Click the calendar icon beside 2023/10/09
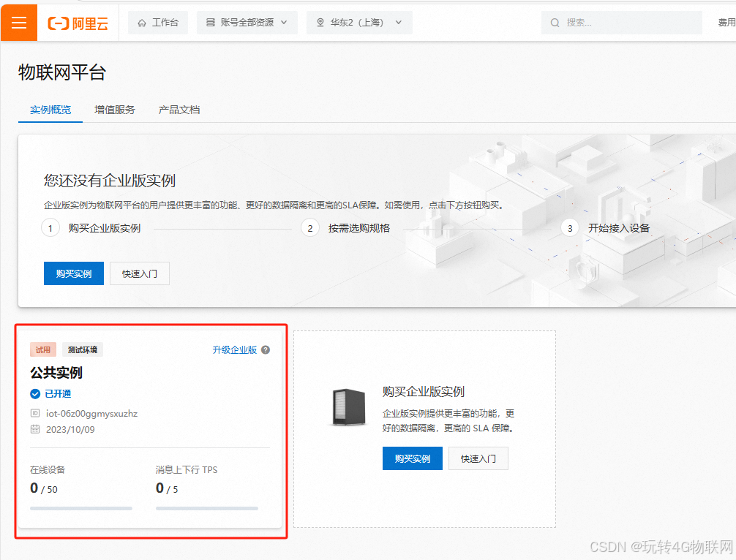The image size is (736, 560). 35,429
